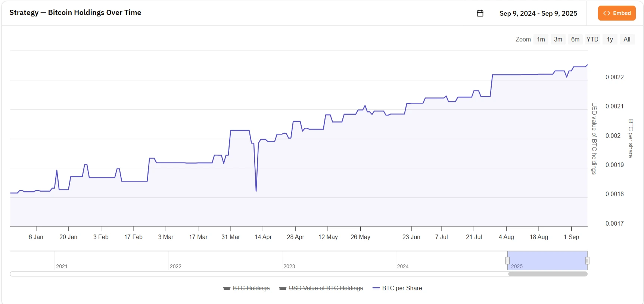Click the Embed code button

pos(616,13)
